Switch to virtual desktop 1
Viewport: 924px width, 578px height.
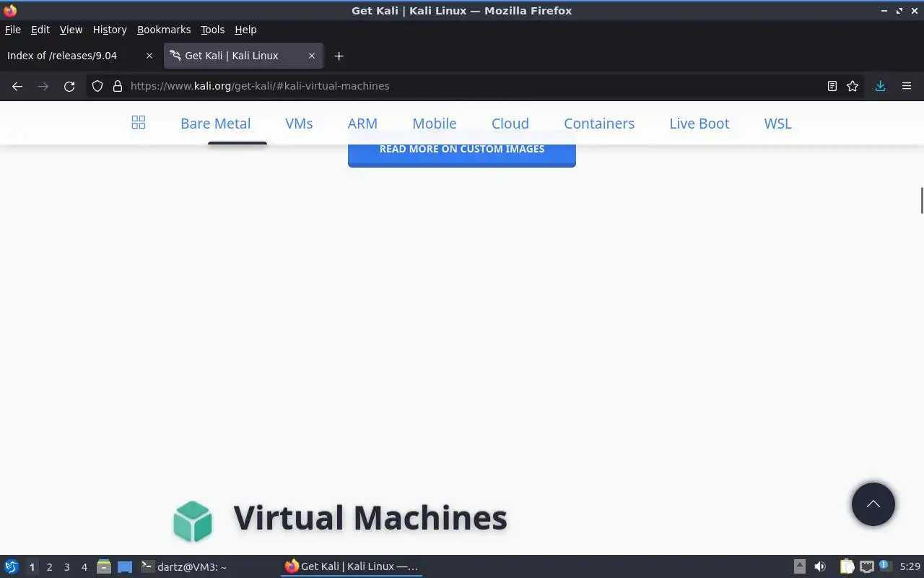pyautogui.click(x=32, y=567)
